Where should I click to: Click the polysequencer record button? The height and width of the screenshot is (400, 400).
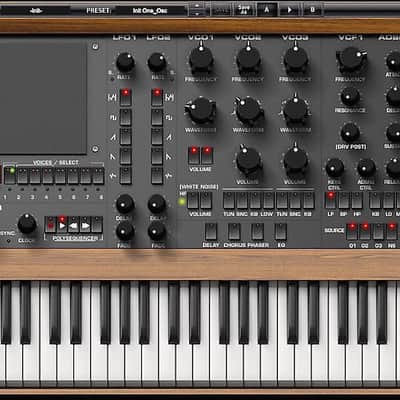51,225
